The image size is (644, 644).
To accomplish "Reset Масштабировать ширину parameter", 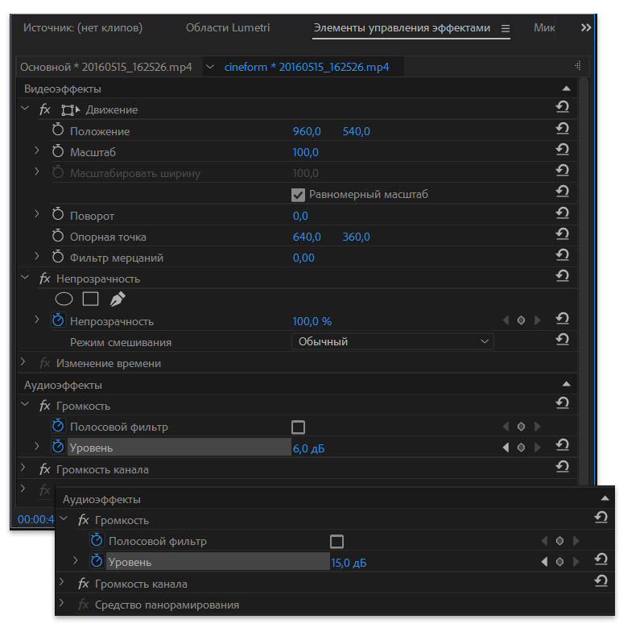I will click(x=562, y=170).
